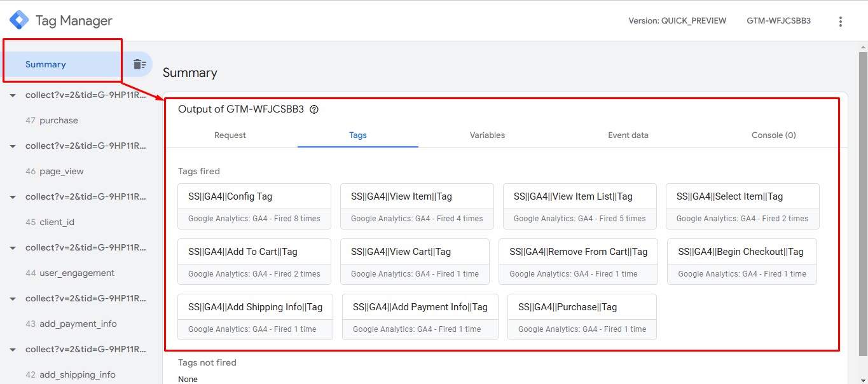Click the Tag Manager logo icon
Image resolution: width=868 pixels, height=384 pixels.
pyautogui.click(x=19, y=20)
